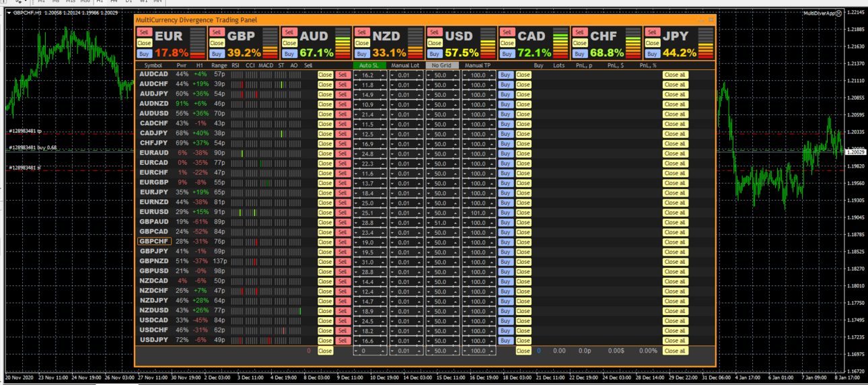Click the NZDUSD AO indicator bars
868x385 pixels.
tap(295, 310)
